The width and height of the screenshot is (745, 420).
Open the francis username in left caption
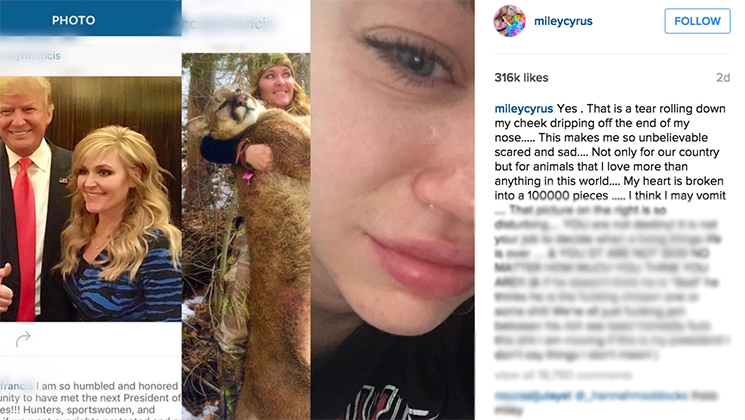[17, 386]
